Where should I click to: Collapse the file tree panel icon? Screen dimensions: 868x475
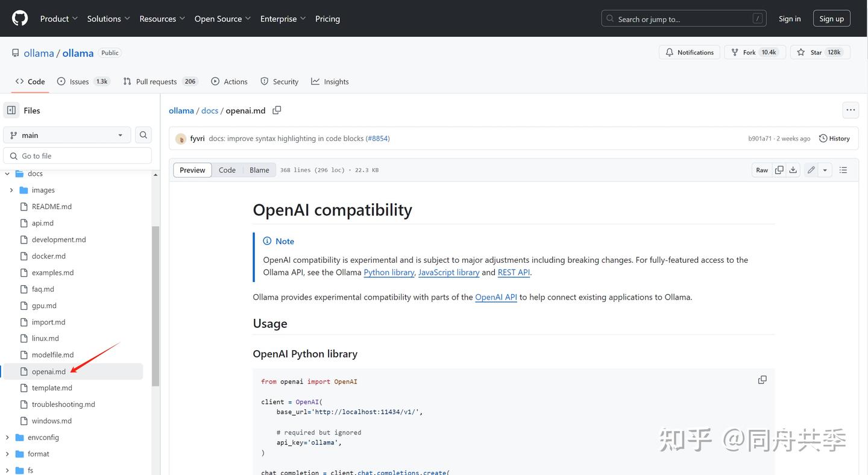[11, 110]
